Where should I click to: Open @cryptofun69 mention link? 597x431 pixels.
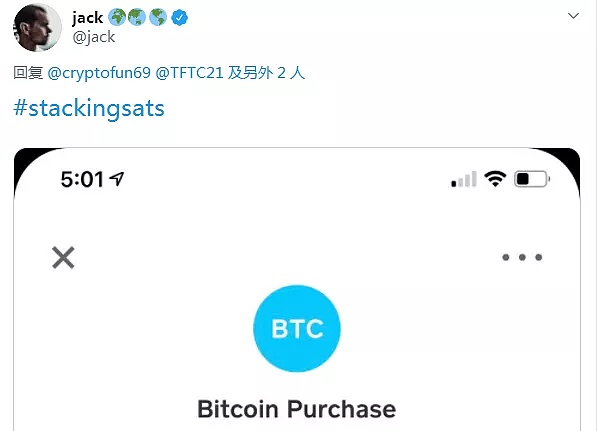99,72
